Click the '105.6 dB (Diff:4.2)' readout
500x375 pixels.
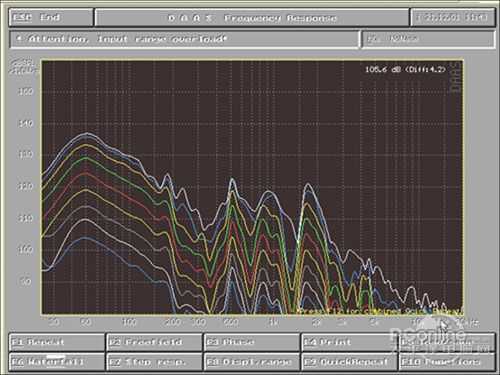tap(405, 70)
